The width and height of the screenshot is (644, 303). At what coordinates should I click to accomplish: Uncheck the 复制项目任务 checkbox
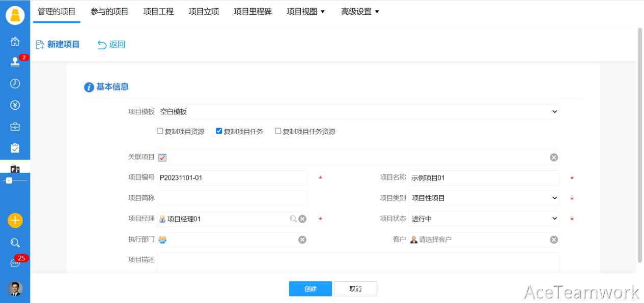pos(219,131)
